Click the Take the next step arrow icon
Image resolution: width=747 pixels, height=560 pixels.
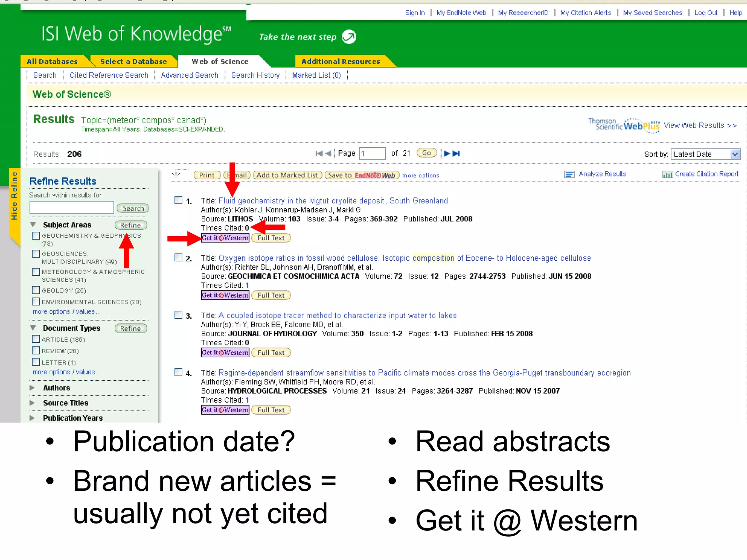[x=349, y=37]
